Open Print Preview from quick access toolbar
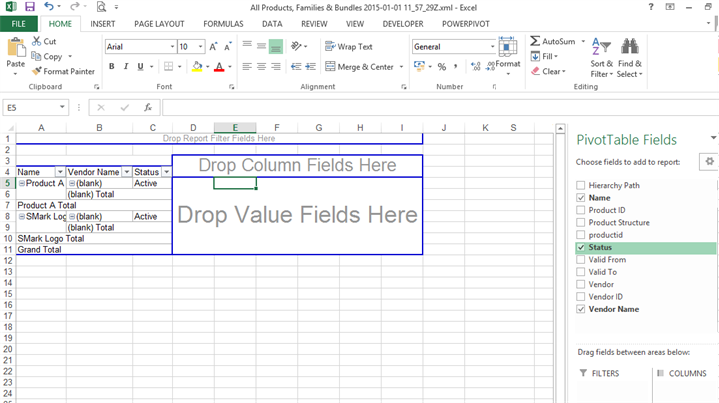The height and width of the screenshot is (403, 719). (x=101, y=7)
